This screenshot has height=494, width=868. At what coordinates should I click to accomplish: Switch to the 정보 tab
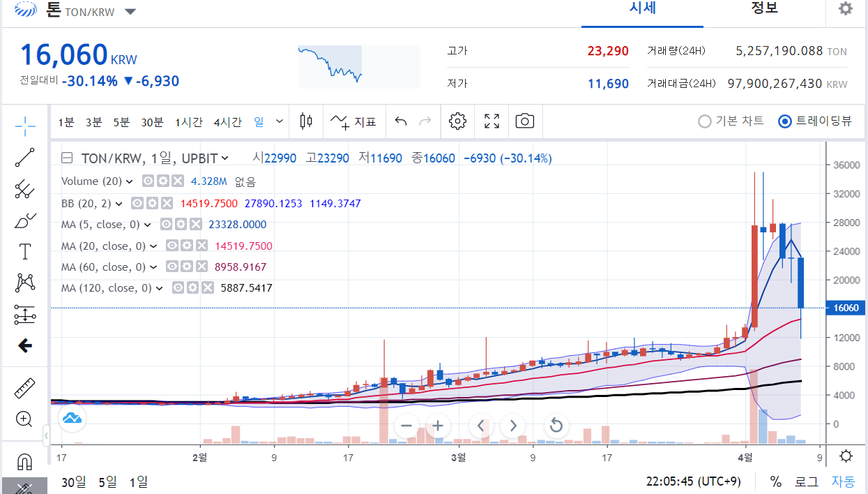coord(764,8)
